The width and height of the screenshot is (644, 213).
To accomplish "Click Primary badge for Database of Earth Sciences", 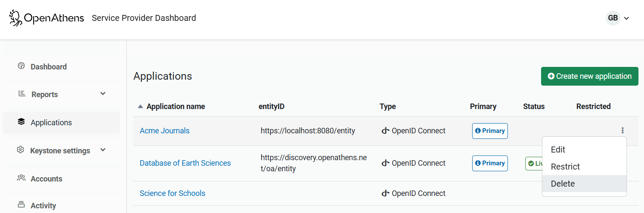I will 490,163.
